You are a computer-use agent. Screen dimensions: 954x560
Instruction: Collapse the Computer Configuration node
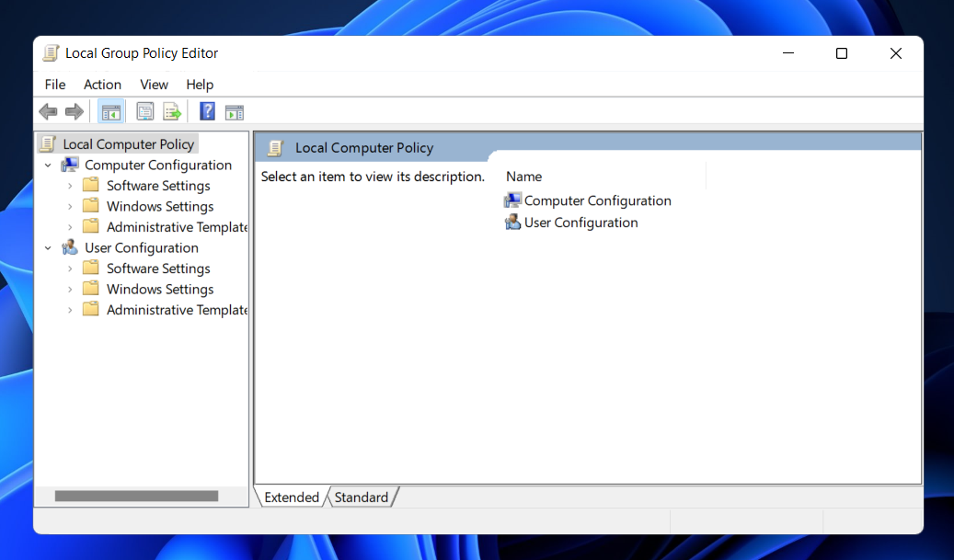(x=48, y=165)
